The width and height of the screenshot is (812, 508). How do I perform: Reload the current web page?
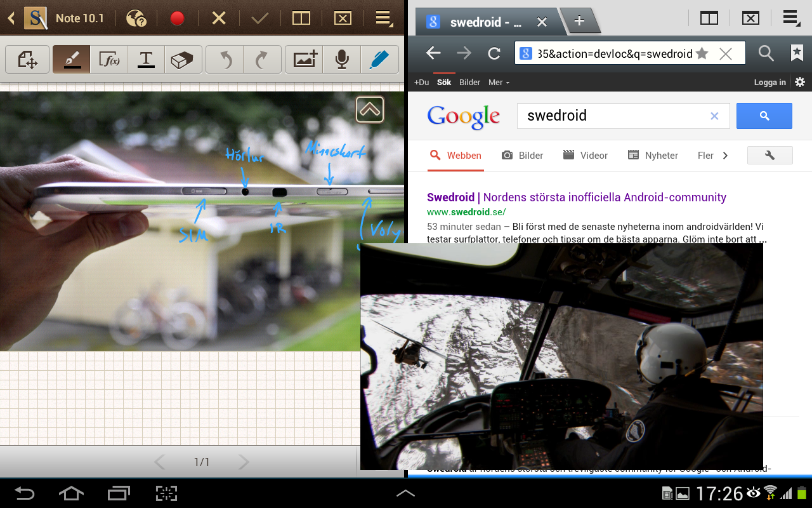[x=494, y=53]
